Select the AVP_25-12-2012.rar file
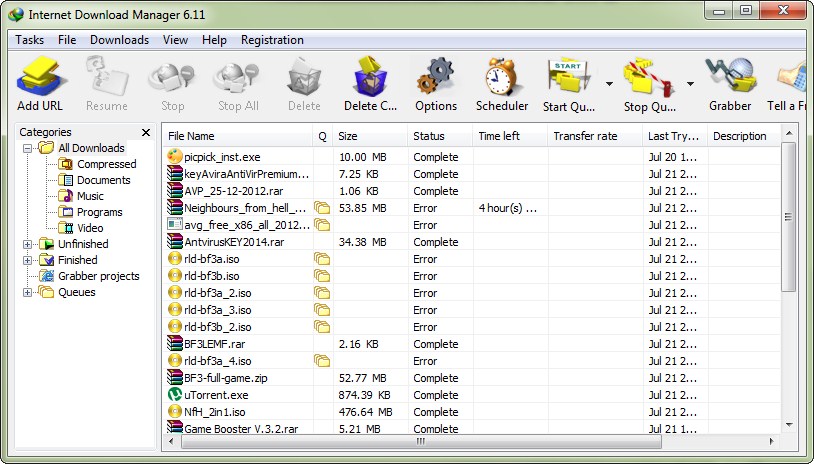Viewport: 814px width, 464px height. pyautogui.click(x=471, y=191)
